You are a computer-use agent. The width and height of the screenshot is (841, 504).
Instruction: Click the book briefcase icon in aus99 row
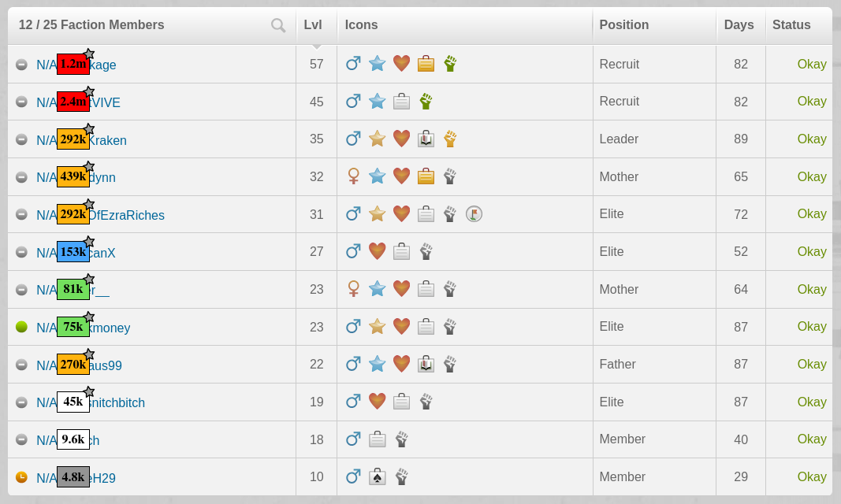pyautogui.click(x=426, y=364)
